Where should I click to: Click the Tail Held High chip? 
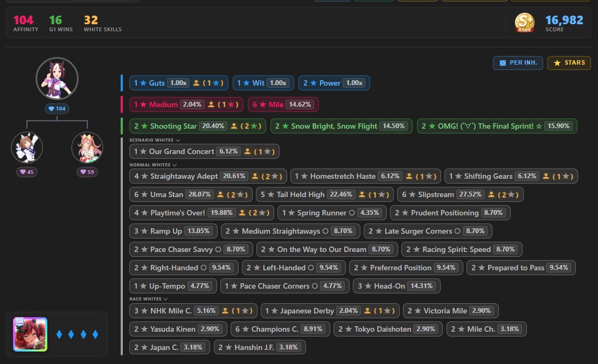324,194
